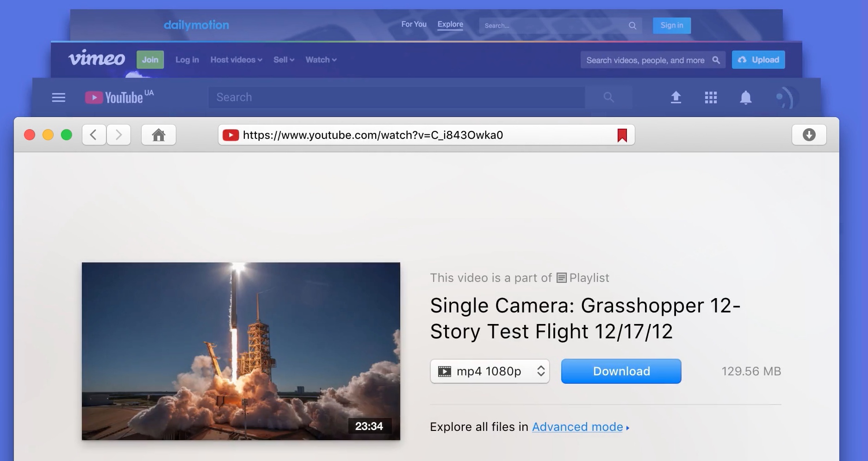Click the blue Download button
868x461 pixels.
point(621,371)
